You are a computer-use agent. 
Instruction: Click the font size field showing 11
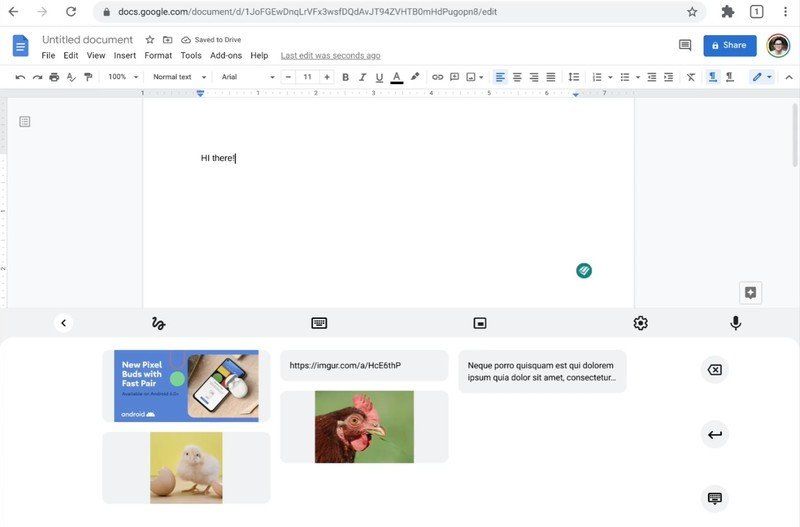[307, 77]
